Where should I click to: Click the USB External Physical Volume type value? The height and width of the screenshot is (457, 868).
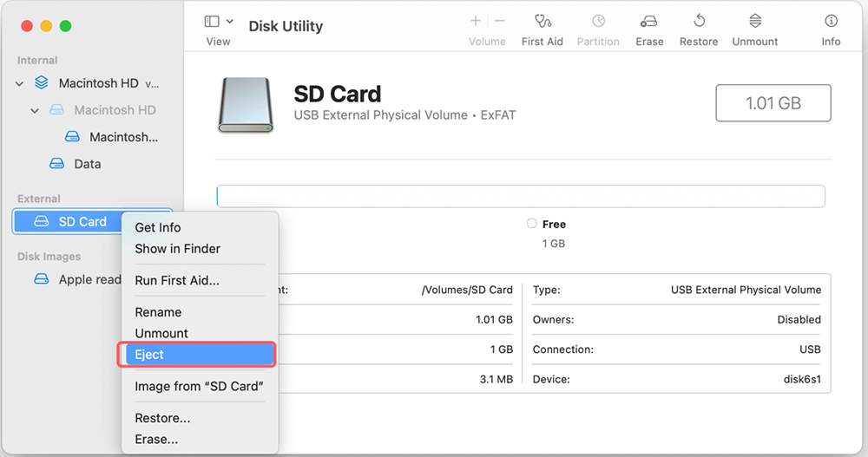746,290
